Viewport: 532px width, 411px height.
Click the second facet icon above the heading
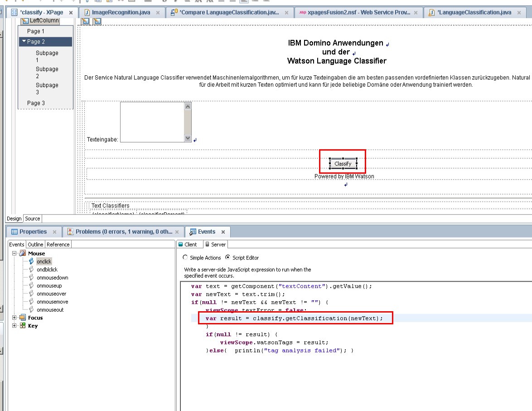97,21
